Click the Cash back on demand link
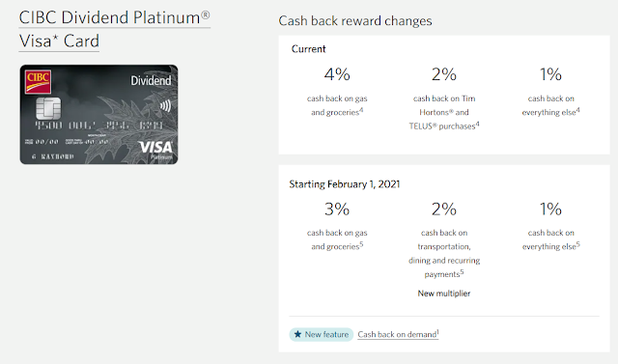This screenshot has width=618, height=364. coord(398,334)
